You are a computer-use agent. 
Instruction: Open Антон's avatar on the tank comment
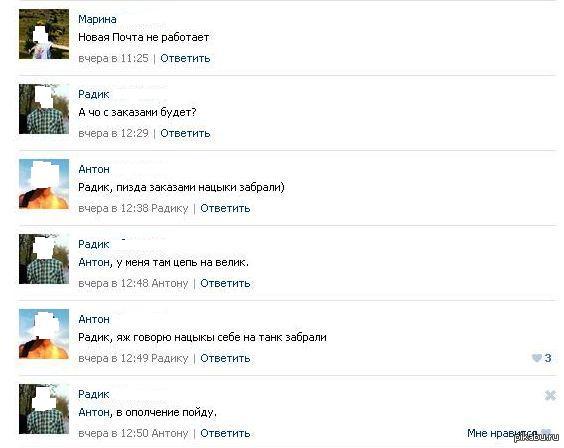pos(44,334)
